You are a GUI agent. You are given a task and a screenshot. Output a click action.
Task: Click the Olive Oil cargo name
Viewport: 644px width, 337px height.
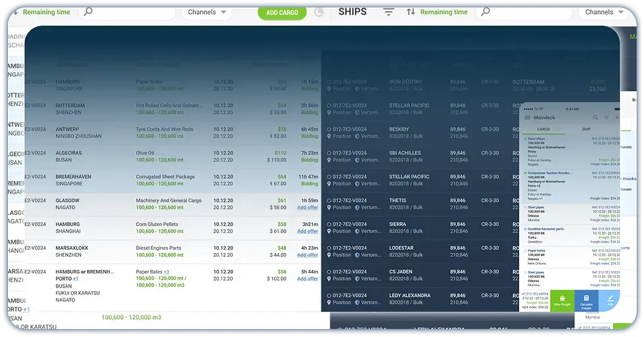click(145, 153)
